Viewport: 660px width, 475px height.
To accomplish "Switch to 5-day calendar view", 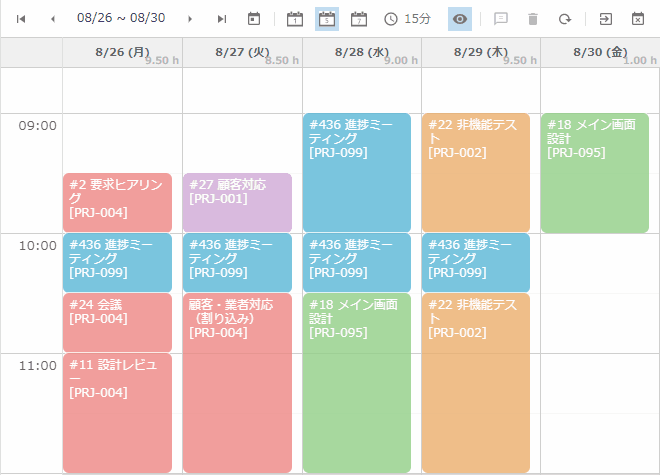I will [x=327, y=18].
